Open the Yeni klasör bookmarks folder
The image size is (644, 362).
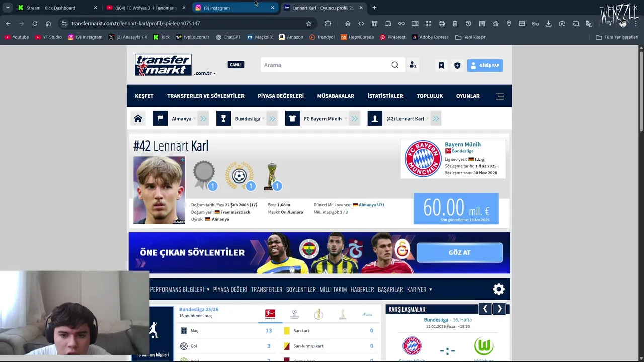(470, 37)
